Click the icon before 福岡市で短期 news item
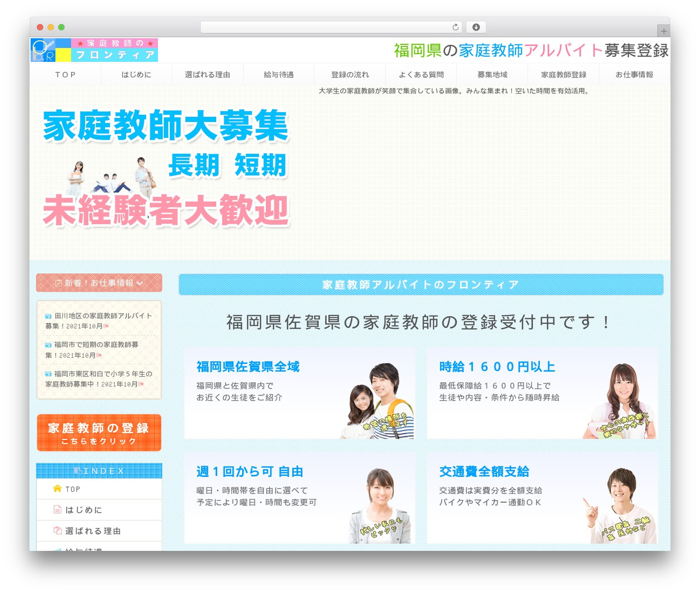Screen dimensions: 700x593 48,345
